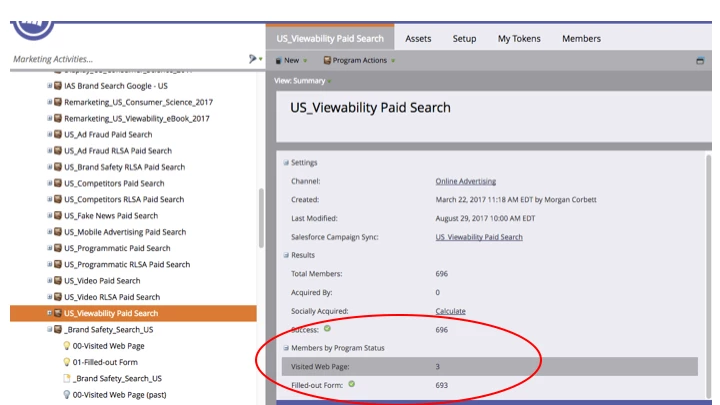Click the tree filter funnel icon
The width and height of the screenshot is (720, 405).
pos(253,59)
